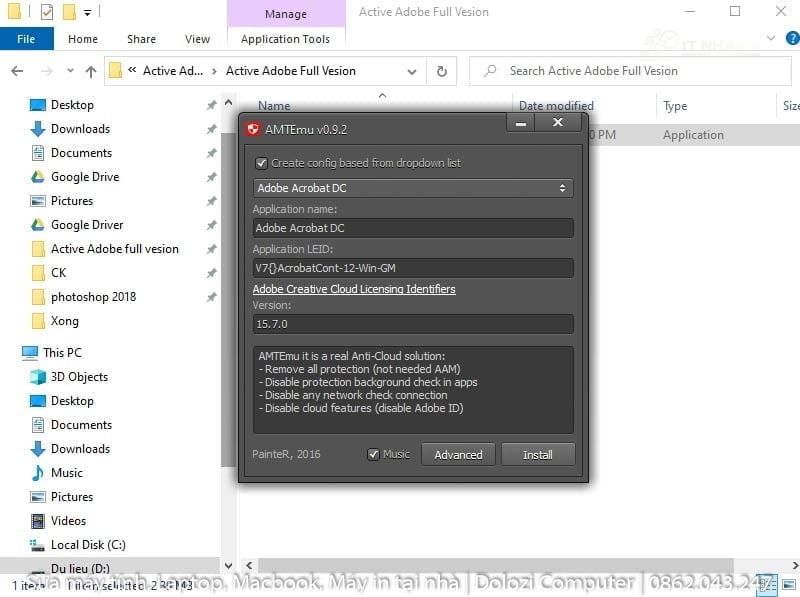Switch to the View ribbon tab

tap(197, 39)
